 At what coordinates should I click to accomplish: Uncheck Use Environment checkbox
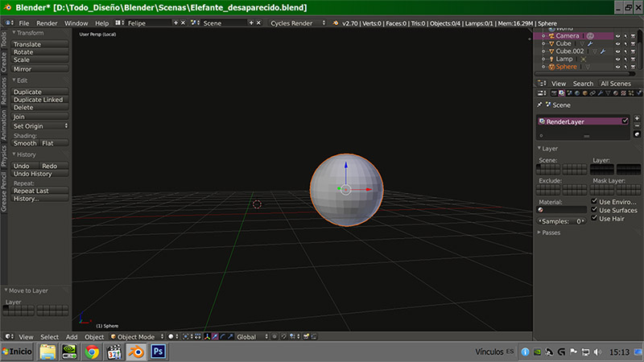click(x=594, y=201)
